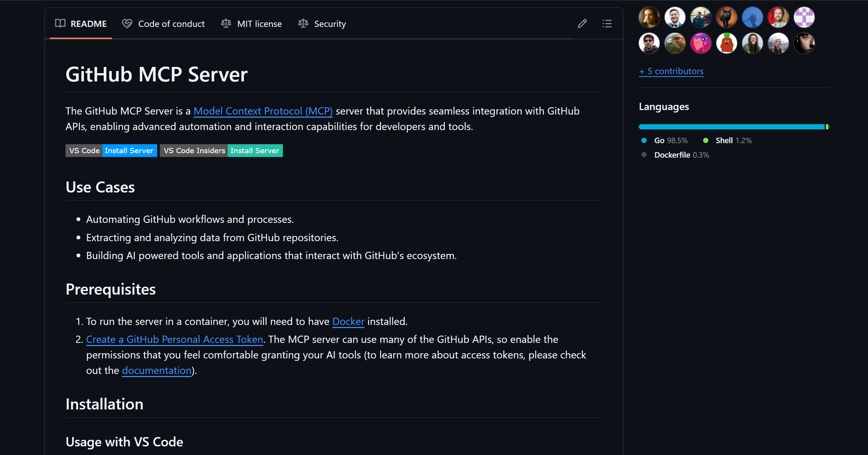Open Model Context Protocol (MCP) link
Screen dimensions: 868x455
[263, 111]
